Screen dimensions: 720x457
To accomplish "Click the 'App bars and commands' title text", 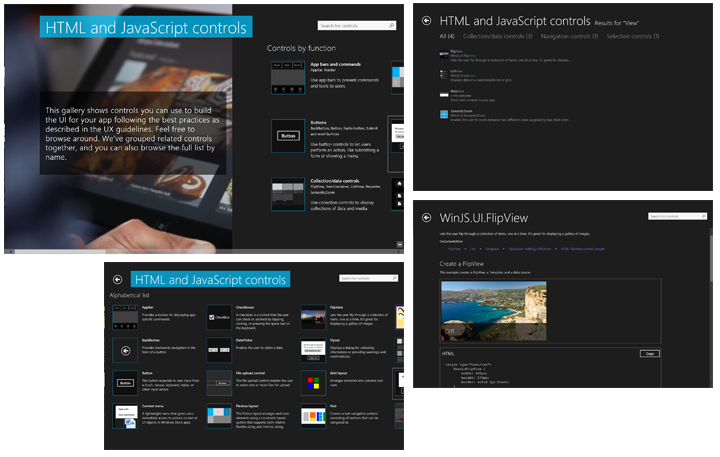I will [x=335, y=64].
